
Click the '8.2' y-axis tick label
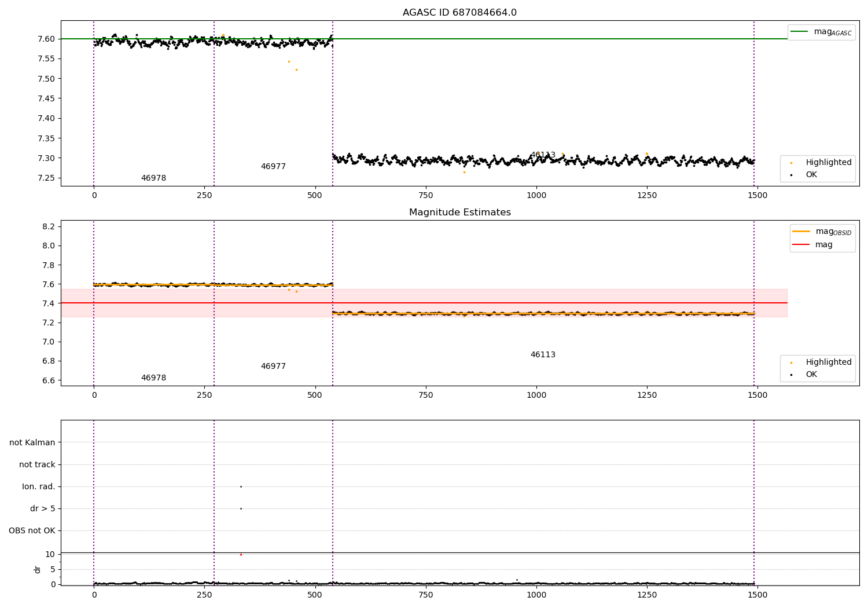(49, 226)
